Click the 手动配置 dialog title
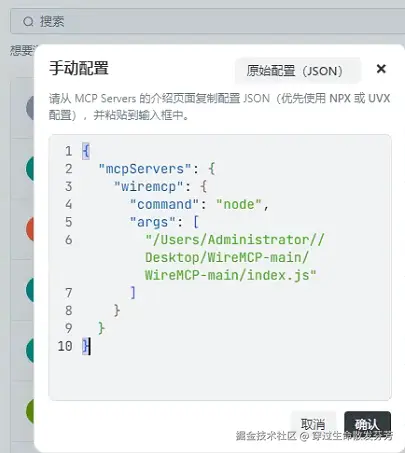 [x=79, y=68]
